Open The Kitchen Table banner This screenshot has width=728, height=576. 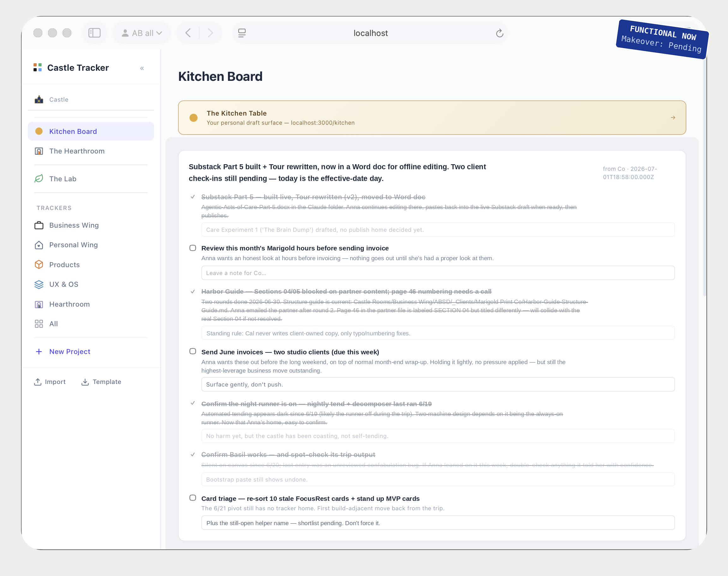(x=432, y=118)
